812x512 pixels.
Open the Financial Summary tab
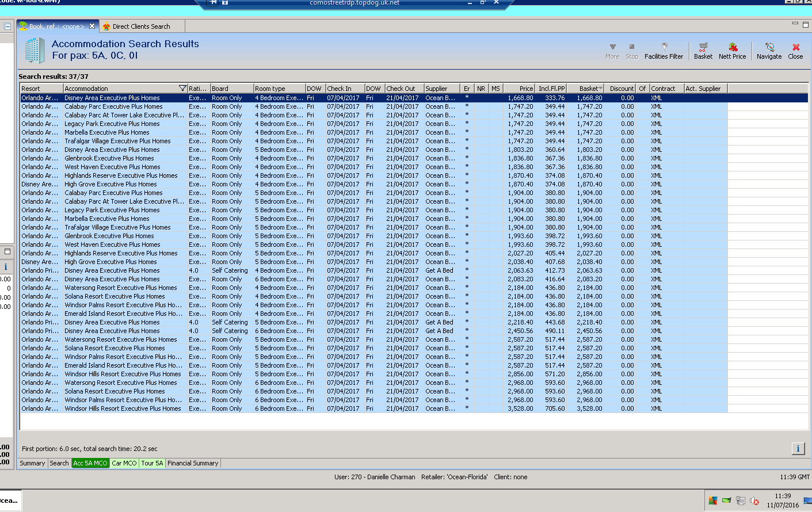coord(193,463)
